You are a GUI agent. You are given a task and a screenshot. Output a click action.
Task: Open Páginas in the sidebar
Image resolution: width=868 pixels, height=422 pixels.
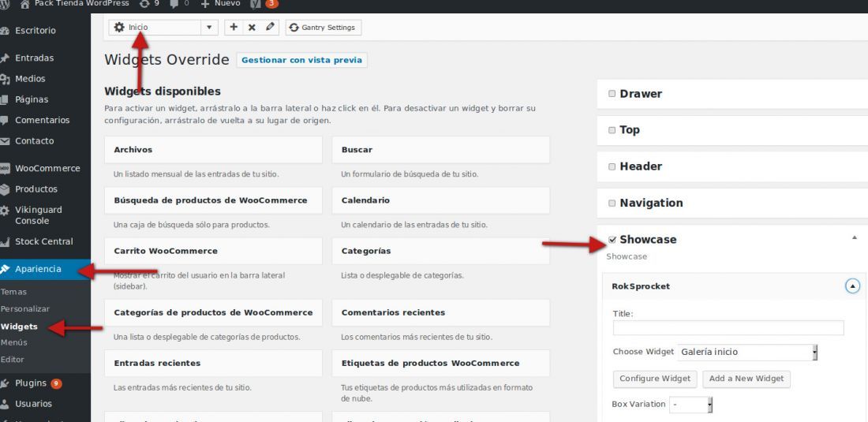pos(32,99)
